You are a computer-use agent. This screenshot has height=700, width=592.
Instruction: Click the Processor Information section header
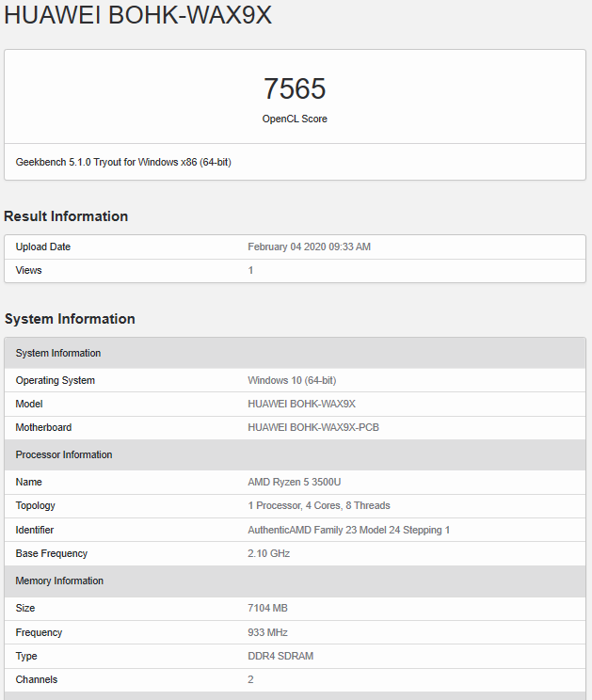pyautogui.click(x=296, y=455)
